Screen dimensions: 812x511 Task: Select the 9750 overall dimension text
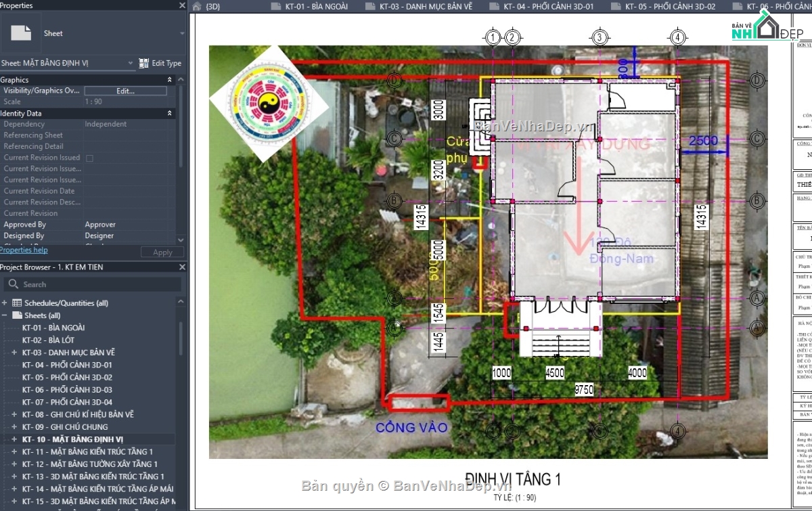tap(583, 389)
